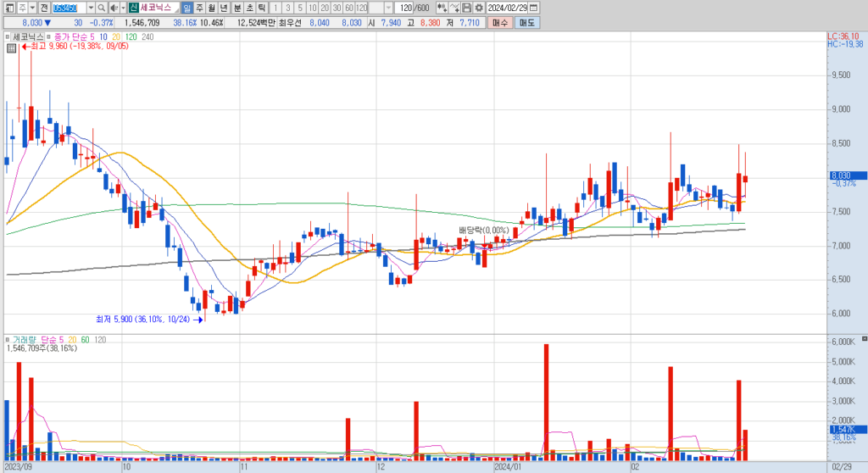Click the 02/29 date label bottom right
Image resolution: width=868 pixels, height=473 pixels.
tap(842, 467)
